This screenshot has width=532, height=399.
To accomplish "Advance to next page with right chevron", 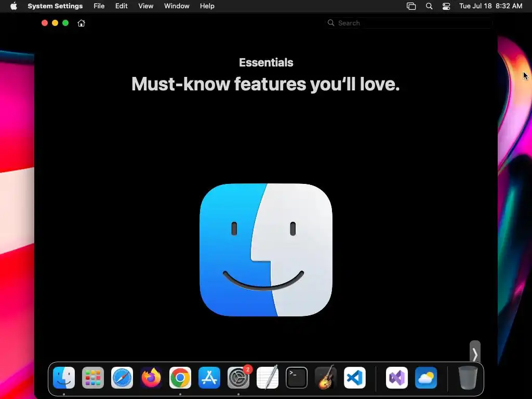I will (475, 354).
